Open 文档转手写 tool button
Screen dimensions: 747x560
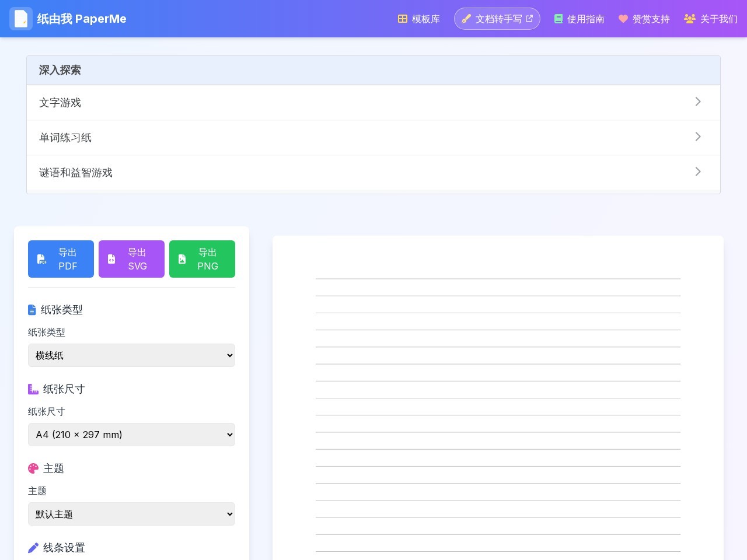click(497, 19)
